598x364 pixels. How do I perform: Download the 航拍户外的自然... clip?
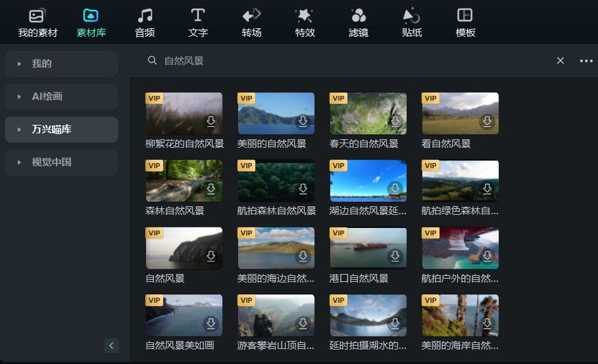pos(487,256)
